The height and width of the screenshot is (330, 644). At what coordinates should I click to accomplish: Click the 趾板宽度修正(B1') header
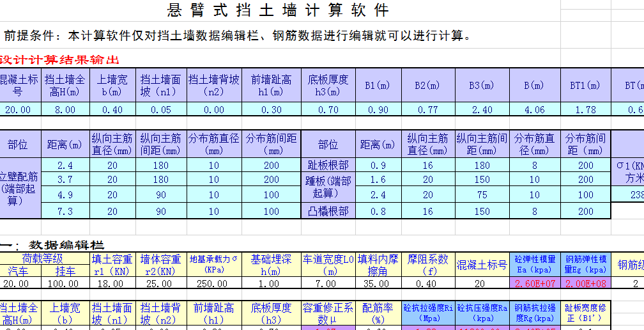(x=586, y=313)
